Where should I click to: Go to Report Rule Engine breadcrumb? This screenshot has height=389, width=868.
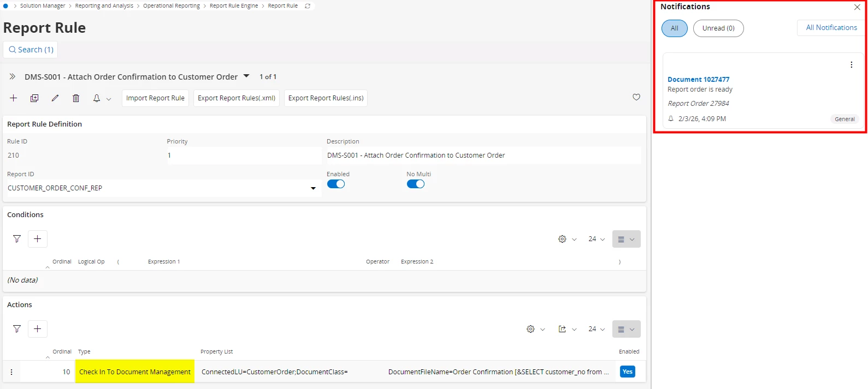(234, 6)
